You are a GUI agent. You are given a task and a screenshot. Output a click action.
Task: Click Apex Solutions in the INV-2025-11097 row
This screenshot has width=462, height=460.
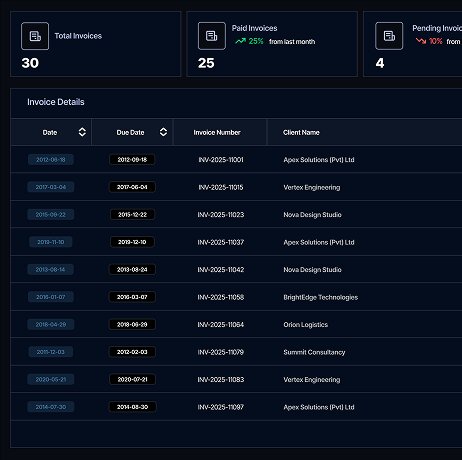(319, 407)
